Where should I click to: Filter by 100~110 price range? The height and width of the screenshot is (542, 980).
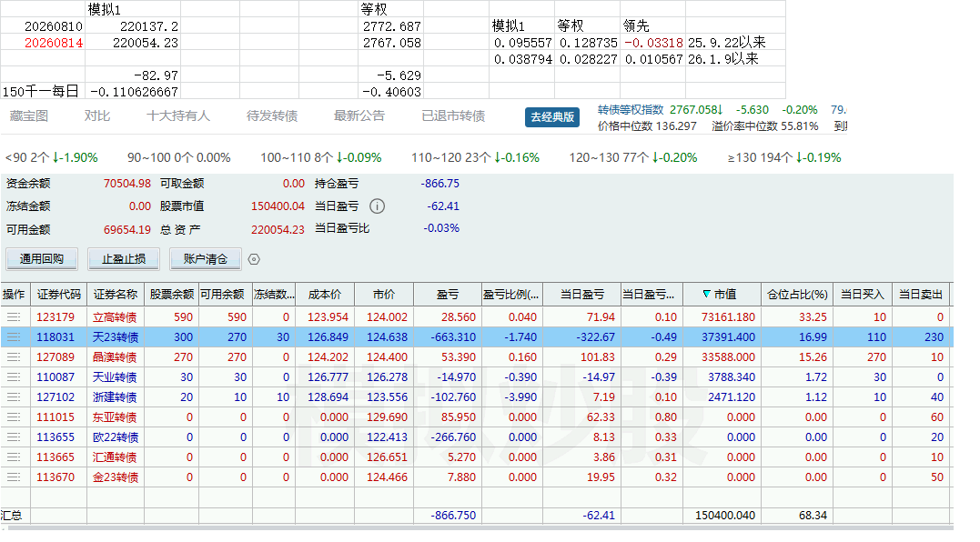pyautogui.click(x=321, y=158)
